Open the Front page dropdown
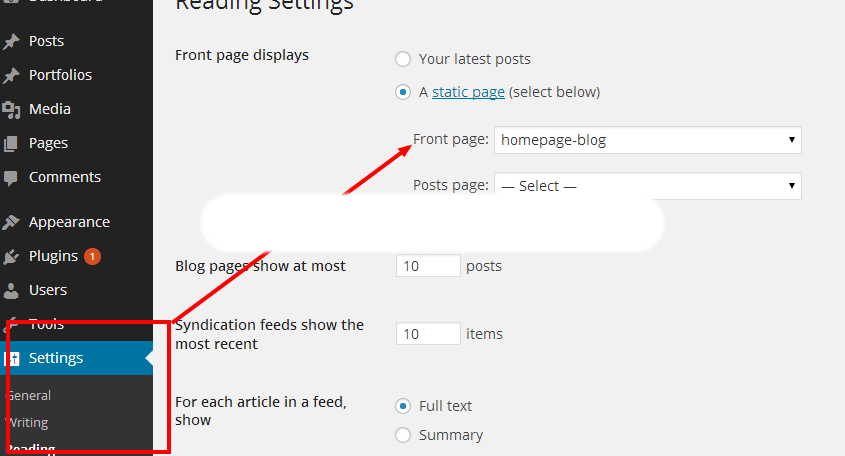The height and width of the screenshot is (456, 845). pyautogui.click(x=647, y=140)
